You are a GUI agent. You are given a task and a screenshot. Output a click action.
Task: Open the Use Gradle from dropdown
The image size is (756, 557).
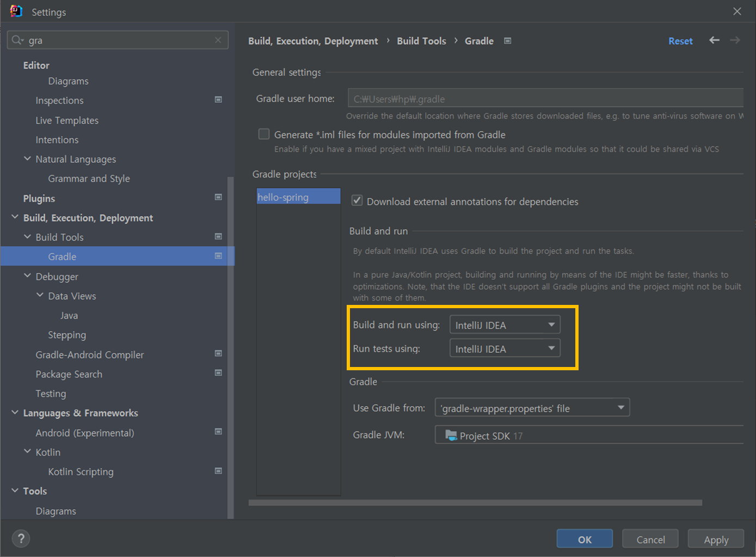click(532, 407)
